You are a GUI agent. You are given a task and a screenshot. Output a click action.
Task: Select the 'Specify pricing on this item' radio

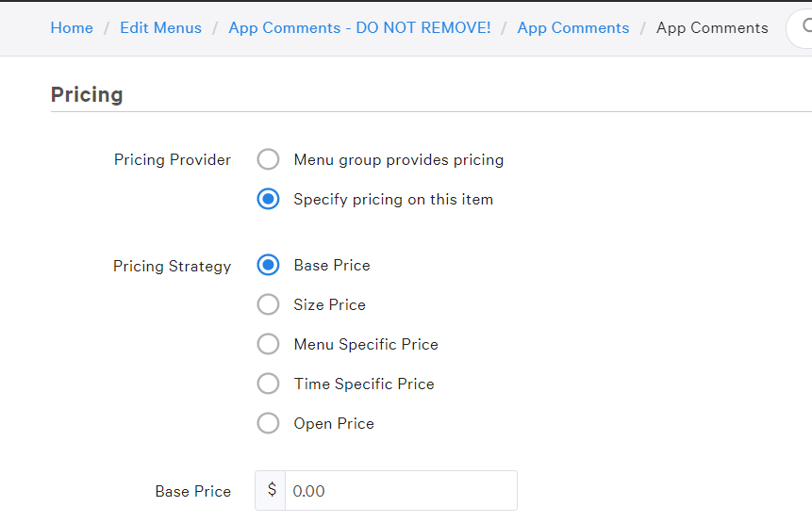(x=268, y=199)
